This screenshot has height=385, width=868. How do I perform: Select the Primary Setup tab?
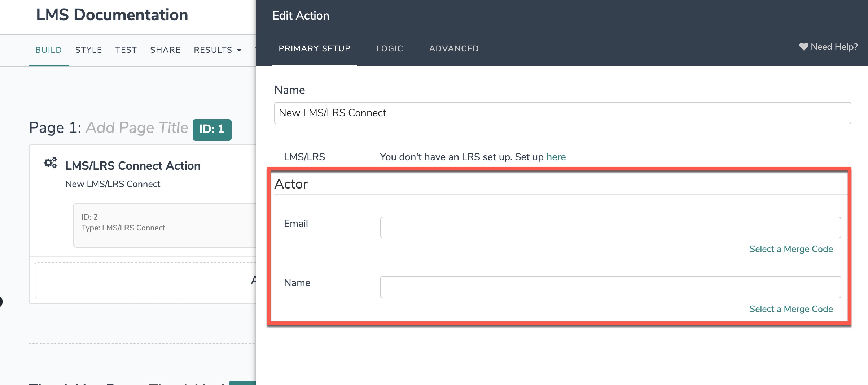(x=315, y=48)
